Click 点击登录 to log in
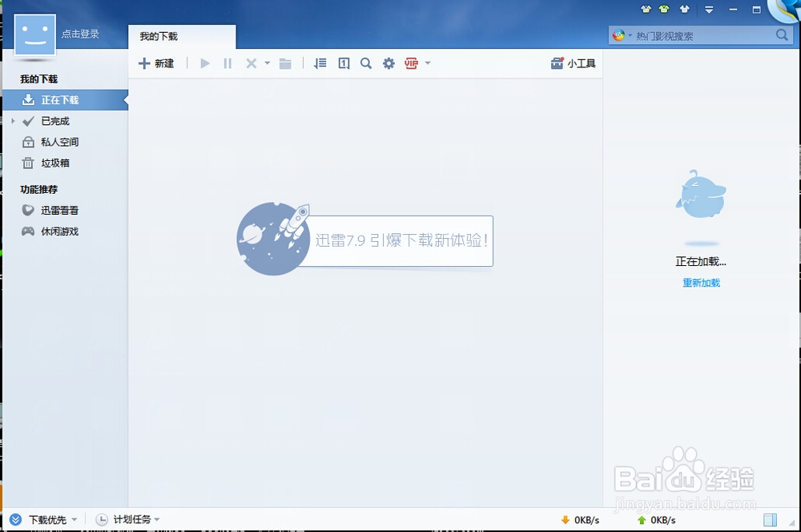Viewport: 801px width, 532px height. point(80,34)
